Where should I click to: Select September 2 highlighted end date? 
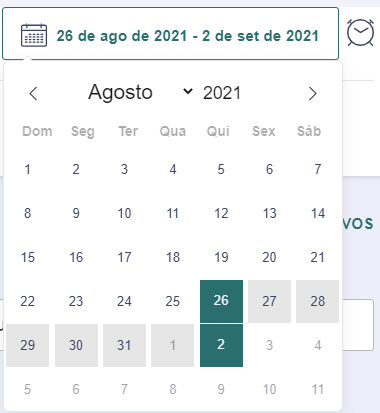click(x=221, y=345)
